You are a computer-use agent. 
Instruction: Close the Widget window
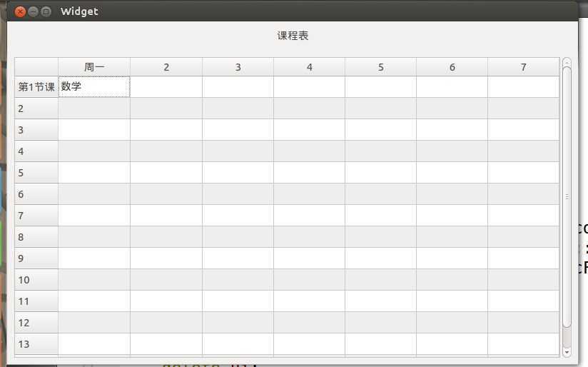click(x=20, y=12)
